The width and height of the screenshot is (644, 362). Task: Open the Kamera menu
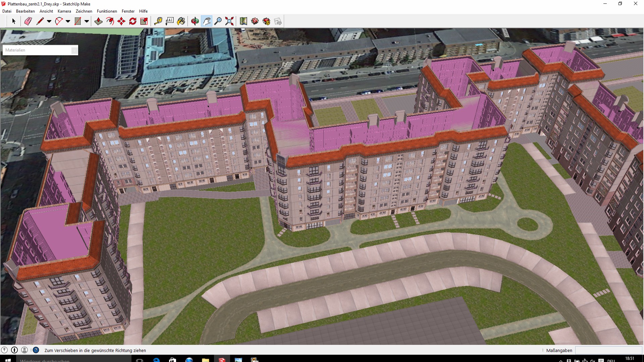[x=64, y=11]
